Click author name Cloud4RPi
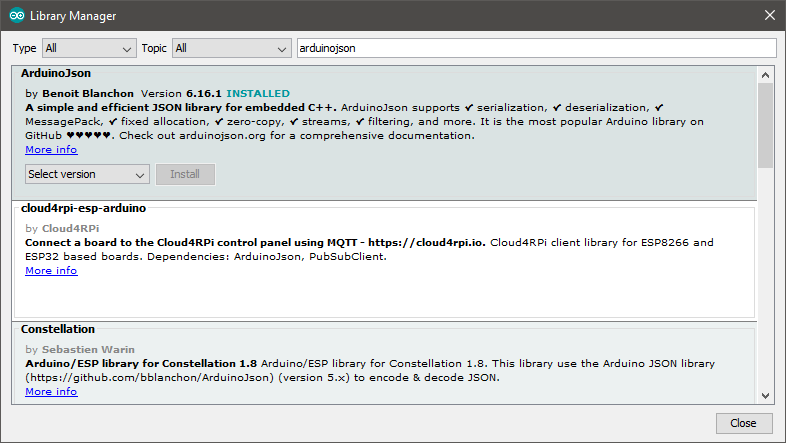This screenshot has height=443, width=786. 70,229
